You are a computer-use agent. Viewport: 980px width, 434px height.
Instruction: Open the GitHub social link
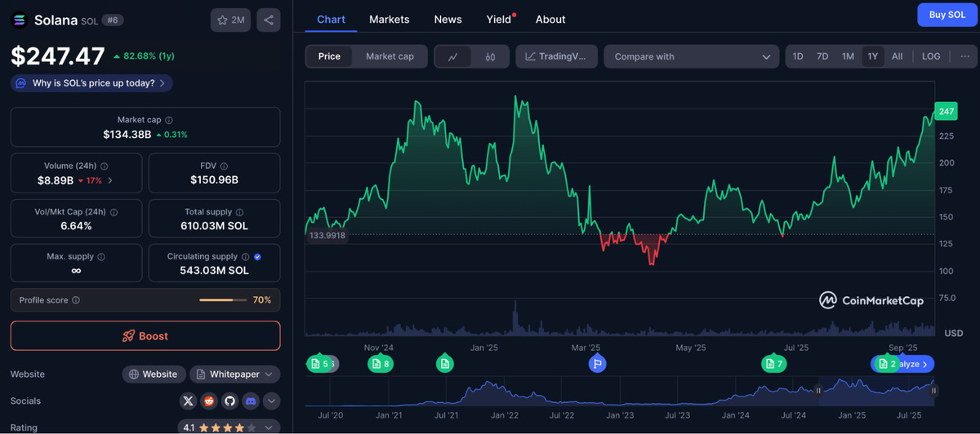(x=229, y=401)
